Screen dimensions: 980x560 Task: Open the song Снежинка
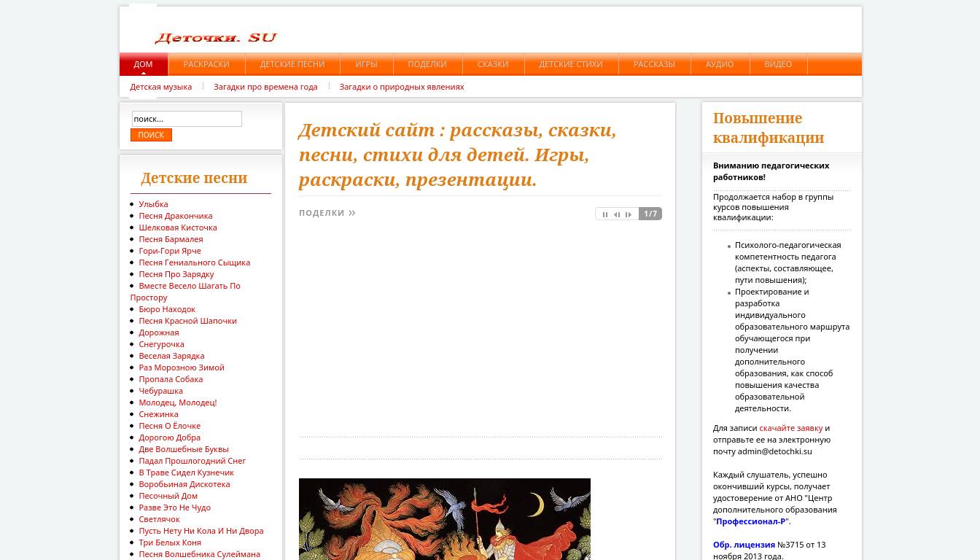pyautogui.click(x=158, y=414)
